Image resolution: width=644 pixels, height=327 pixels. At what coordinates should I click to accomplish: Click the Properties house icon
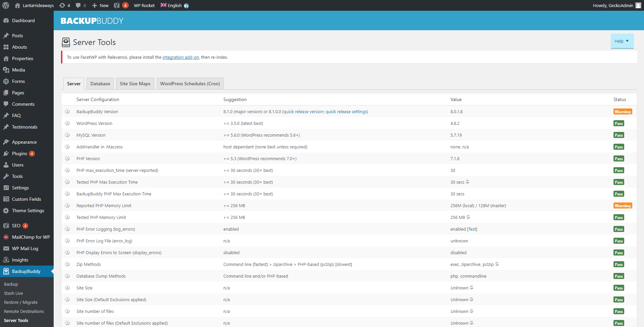pyautogui.click(x=6, y=58)
